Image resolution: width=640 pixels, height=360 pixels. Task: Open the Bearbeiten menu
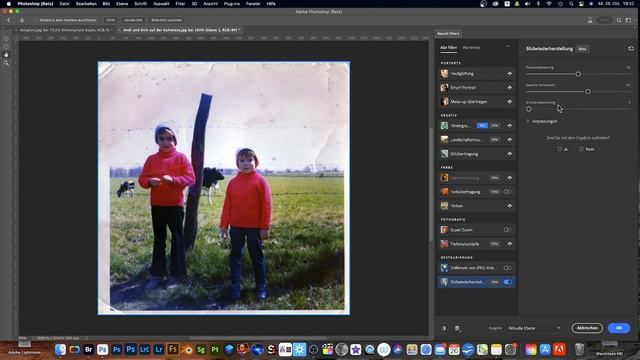[x=86, y=4]
